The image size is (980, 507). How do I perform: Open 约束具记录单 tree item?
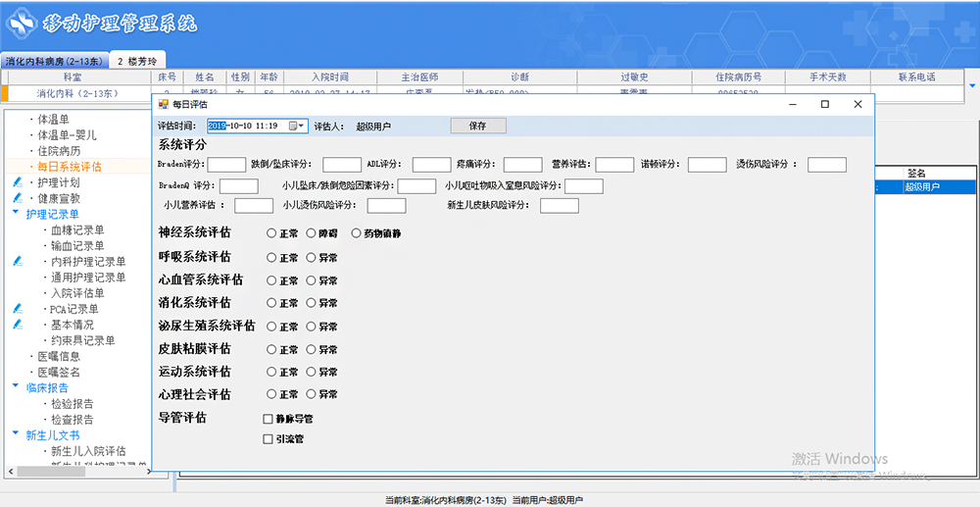[83, 340]
